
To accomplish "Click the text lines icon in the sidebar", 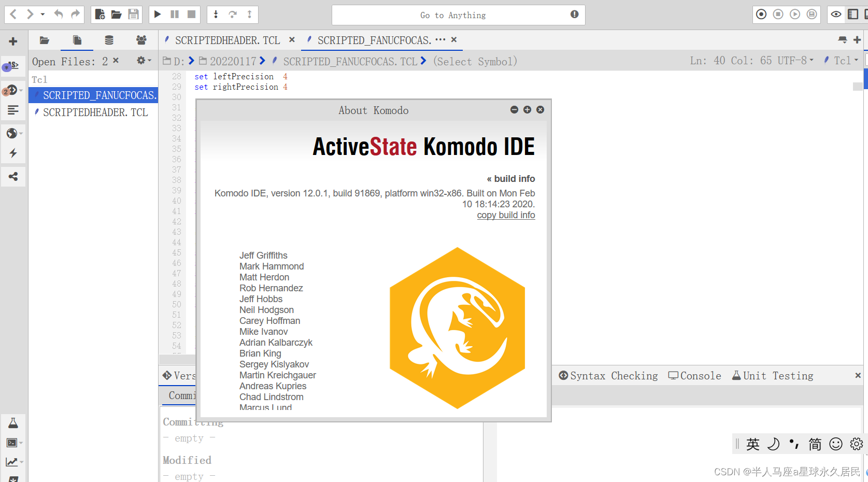I will tap(13, 110).
